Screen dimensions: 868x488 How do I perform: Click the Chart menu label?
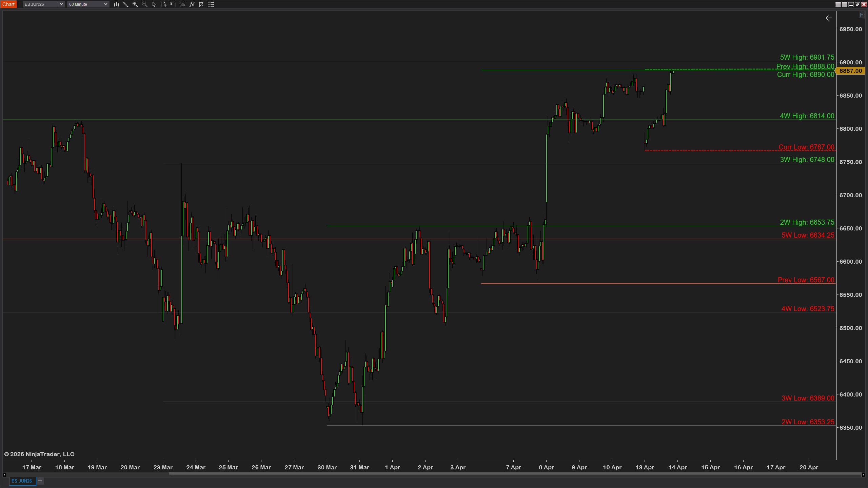pos(8,4)
